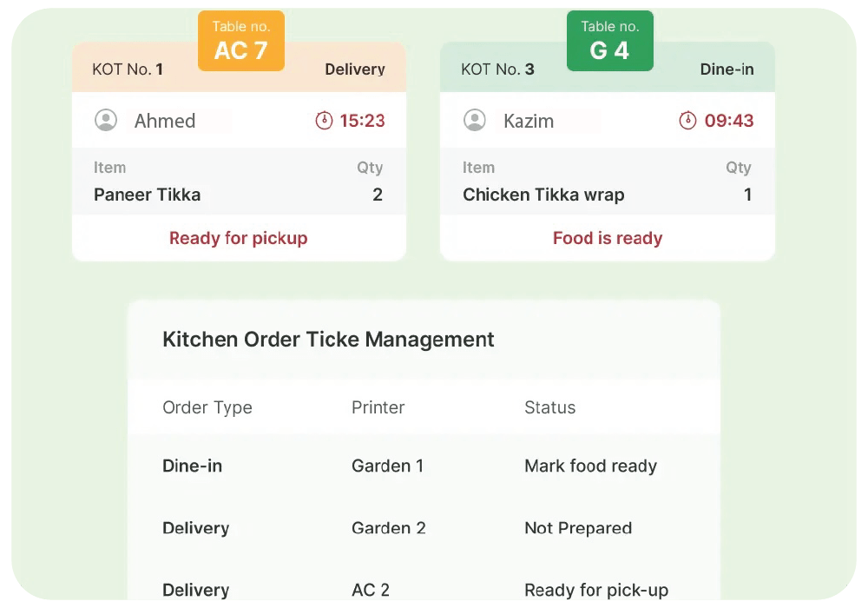Viewport: 868px width, 608px height.
Task: Sort by the Status column header
Action: tap(549, 407)
